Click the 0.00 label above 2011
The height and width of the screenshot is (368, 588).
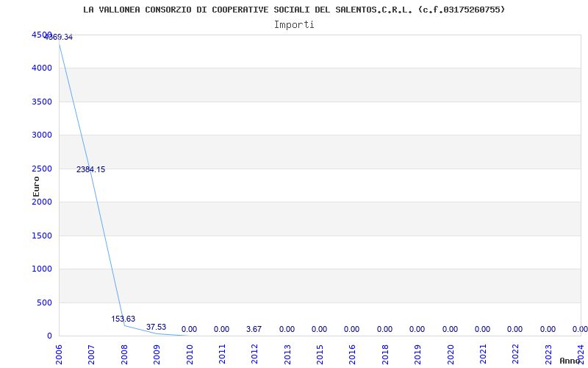pyautogui.click(x=222, y=329)
